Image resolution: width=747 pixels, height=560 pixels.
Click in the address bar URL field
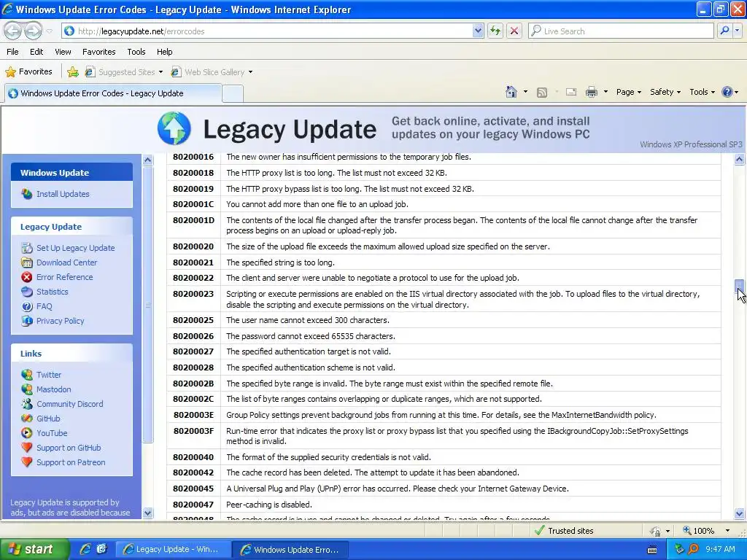pyautogui.click(x=274, y=31)
